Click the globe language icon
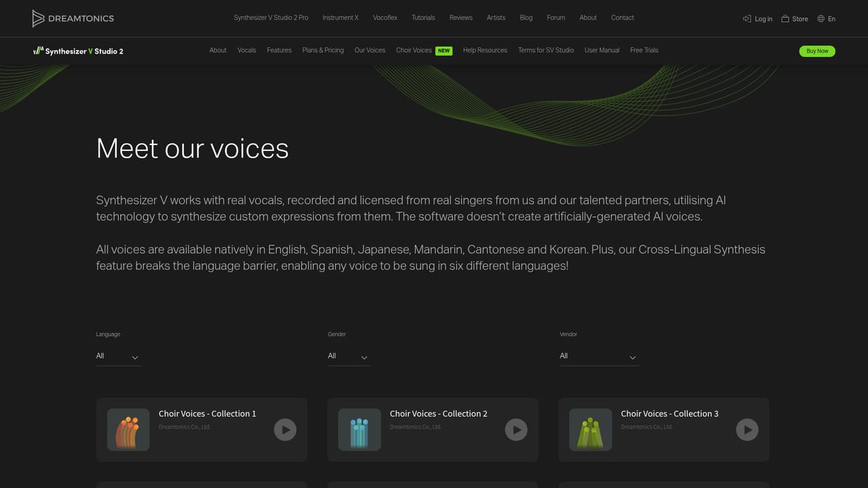Viewport: 868px width, 488px height. (x=821, y=18)
